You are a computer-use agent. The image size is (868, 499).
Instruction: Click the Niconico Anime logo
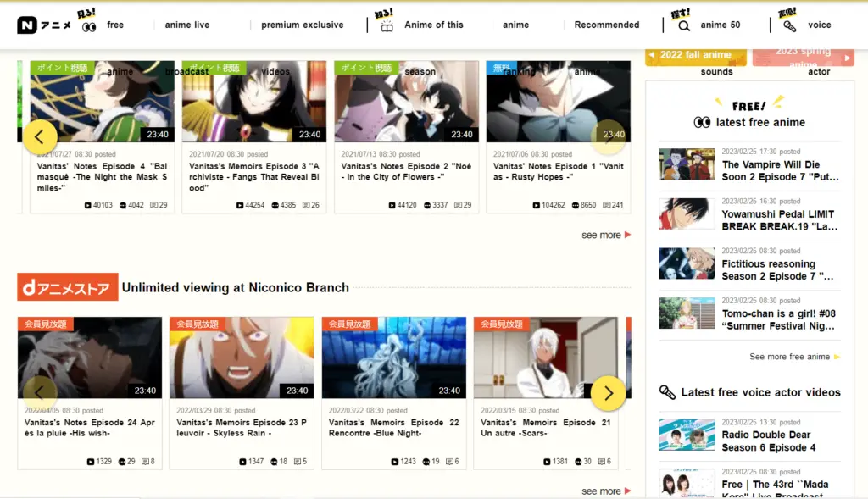click(44, 25)
